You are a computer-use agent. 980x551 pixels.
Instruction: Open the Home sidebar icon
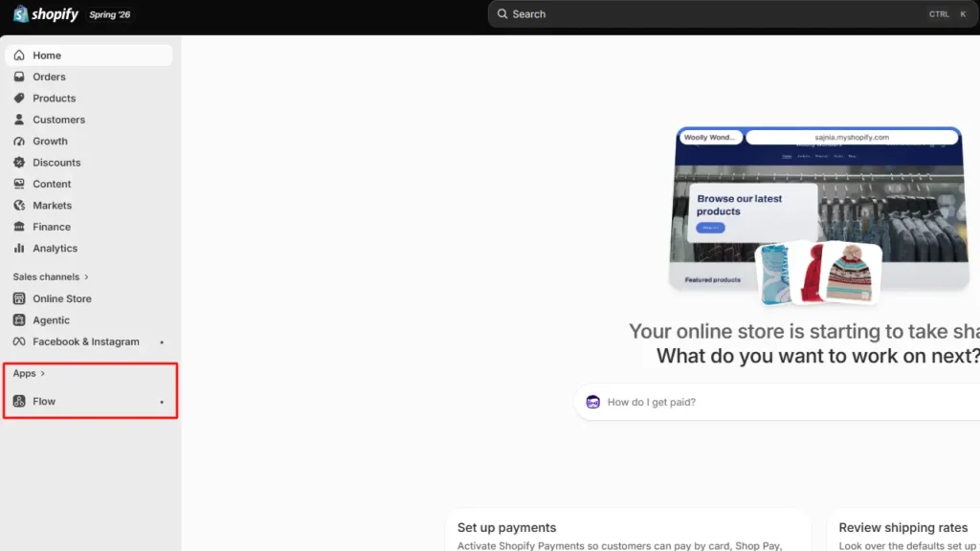[19, 55]
